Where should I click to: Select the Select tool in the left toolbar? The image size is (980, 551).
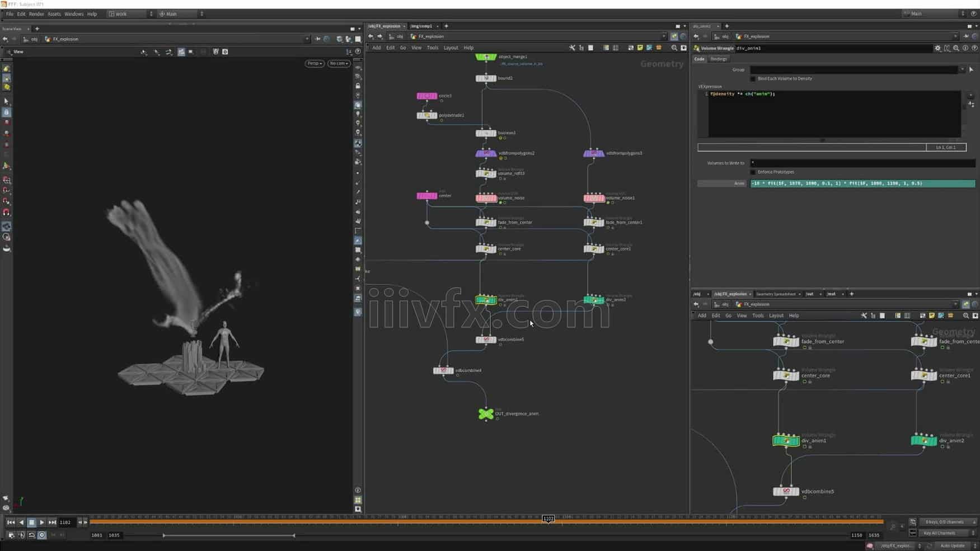[x=7, y=101]
